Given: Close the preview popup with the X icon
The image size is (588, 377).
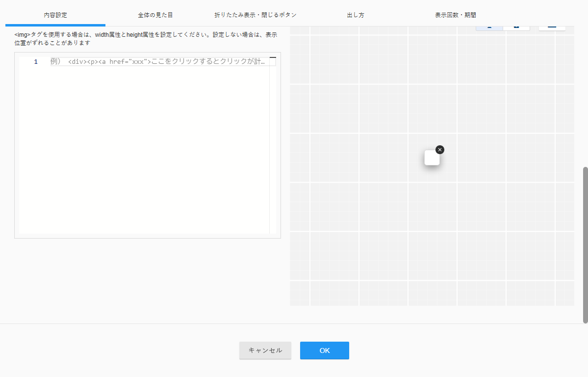Looking at the screenshot, I should [440, 150].
